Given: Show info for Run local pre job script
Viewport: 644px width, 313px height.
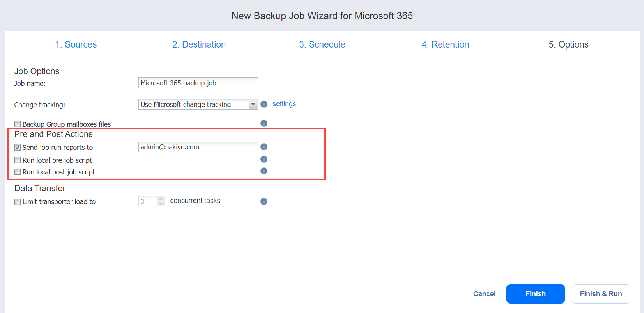Looking at the screenshot, I should 264,159.
